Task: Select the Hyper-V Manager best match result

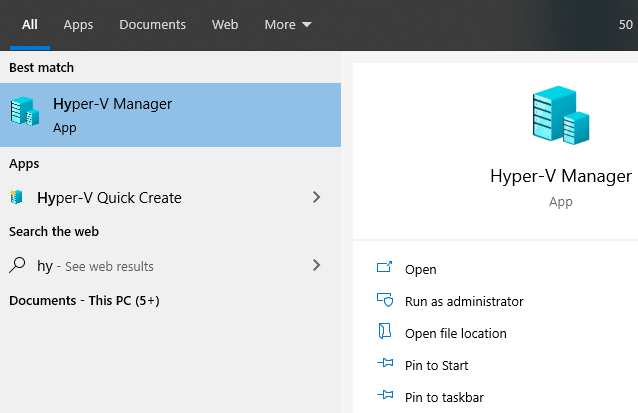Action: pyautogui.click(x=170, y=115)
